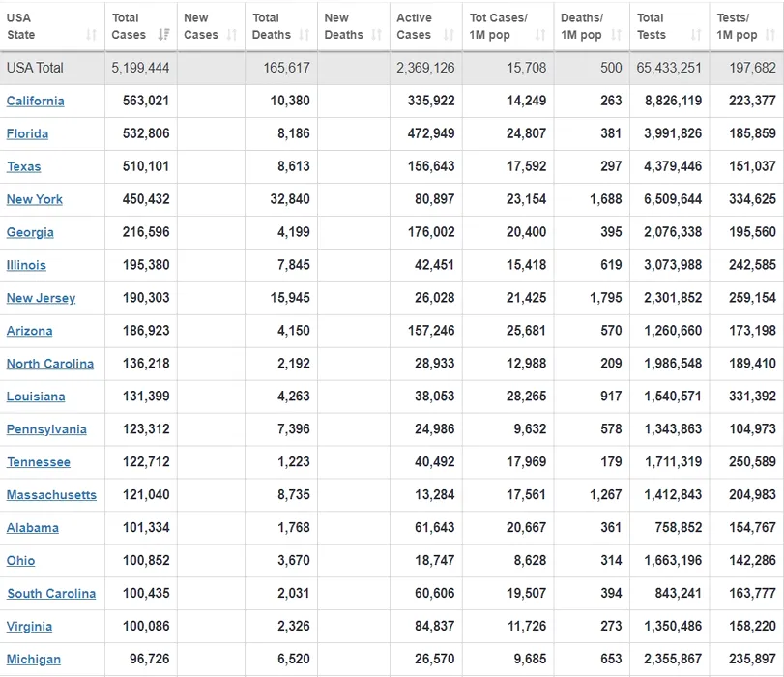
Task: Click sort arrows in Deaths/1M pop column
Action: (616, 35)
